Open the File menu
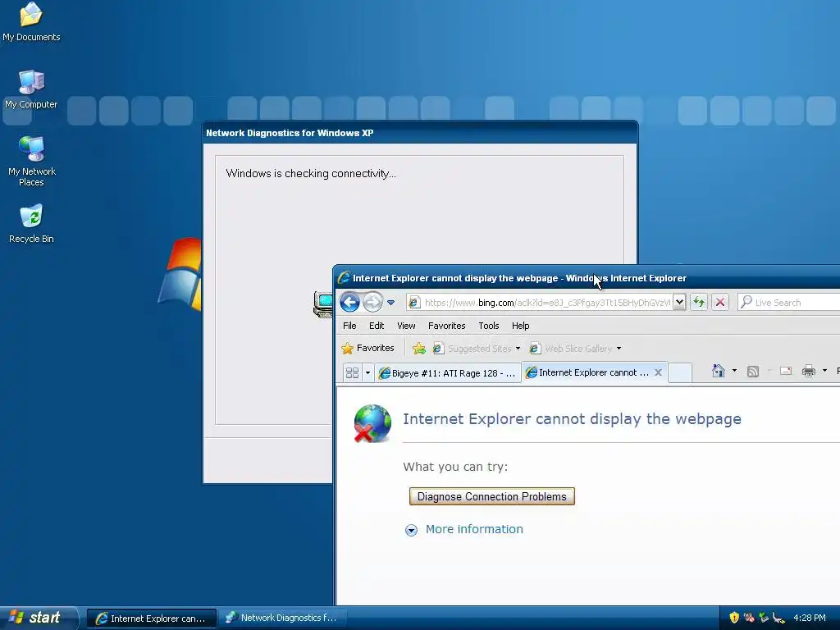Screen dimensions: 840x630 click(x=349, y=326)
